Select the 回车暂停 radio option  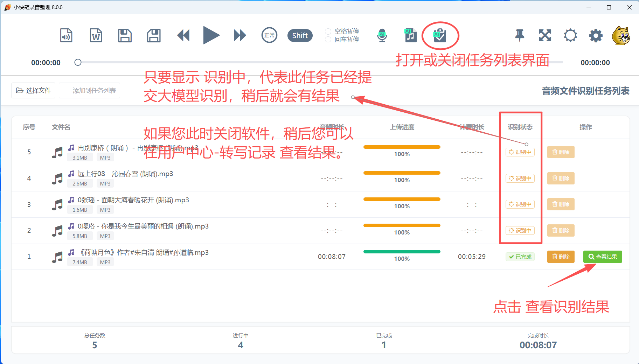coord(328,40)
